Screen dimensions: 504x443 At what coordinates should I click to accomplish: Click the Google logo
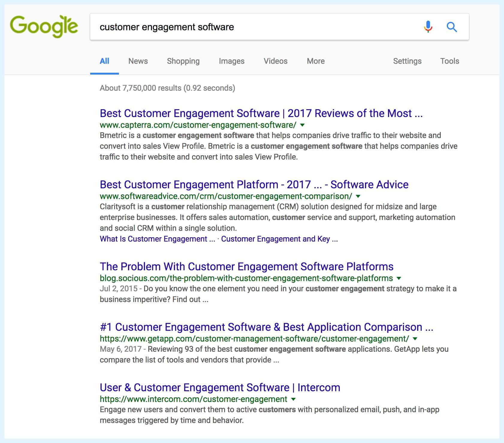(x=44, y=26)
